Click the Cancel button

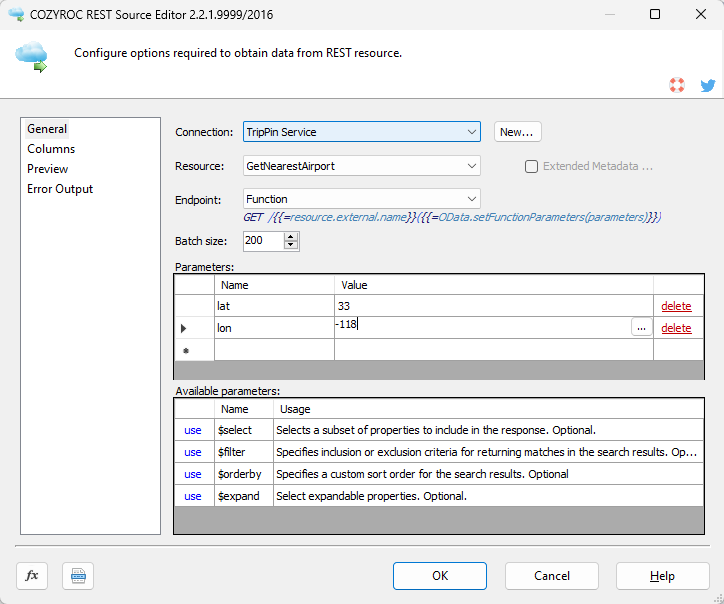click(552, 576)
